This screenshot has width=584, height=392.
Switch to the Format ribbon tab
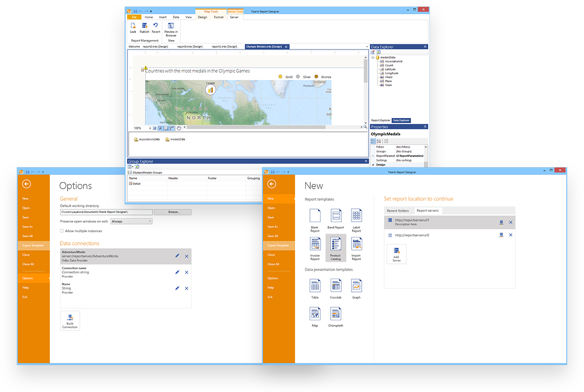pos(219,17)
